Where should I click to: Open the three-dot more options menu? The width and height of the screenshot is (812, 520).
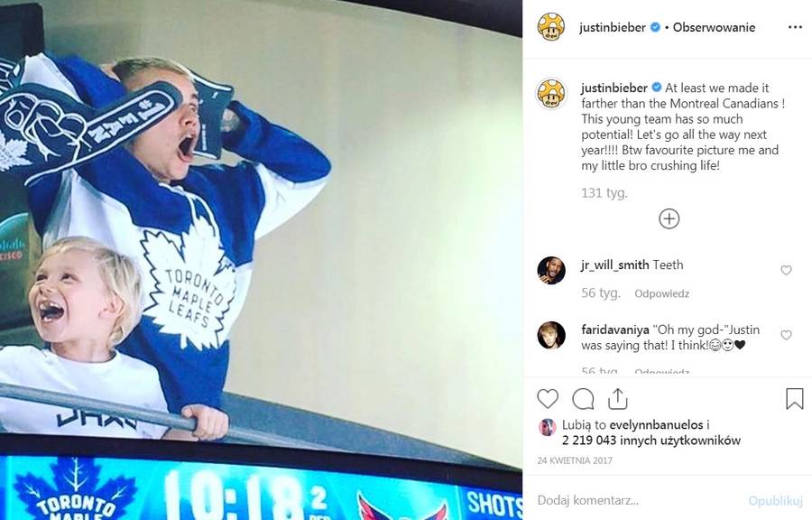(794, 27)
